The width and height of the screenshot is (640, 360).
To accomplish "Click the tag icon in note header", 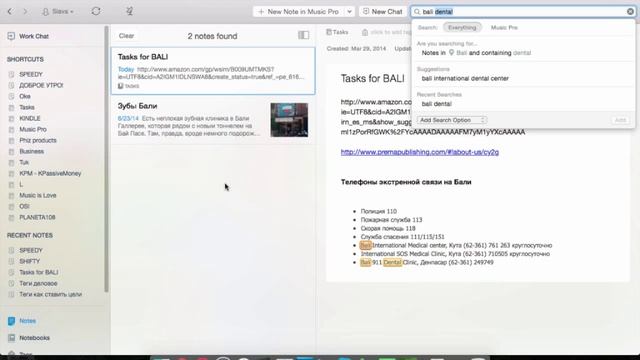I will (x=365, y=32).
